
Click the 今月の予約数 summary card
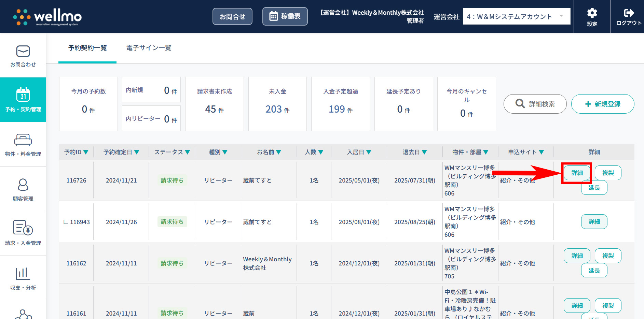pos(88,104)
